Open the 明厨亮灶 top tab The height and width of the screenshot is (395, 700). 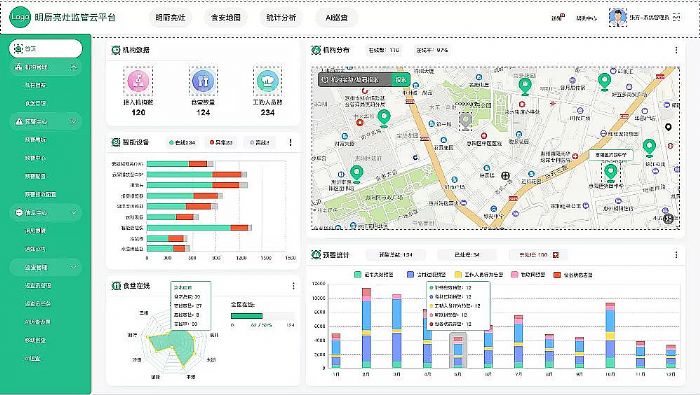point(170,18)
